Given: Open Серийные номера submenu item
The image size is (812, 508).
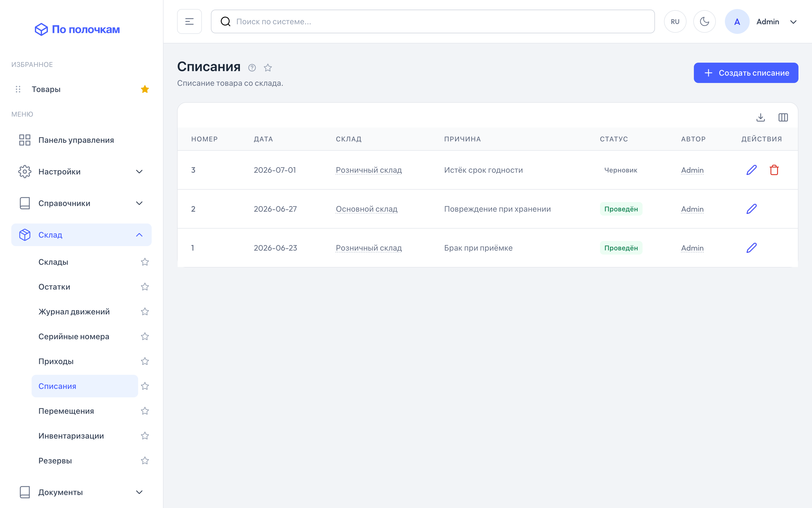Looking at the screenshot, I should [x=74, y=337].
